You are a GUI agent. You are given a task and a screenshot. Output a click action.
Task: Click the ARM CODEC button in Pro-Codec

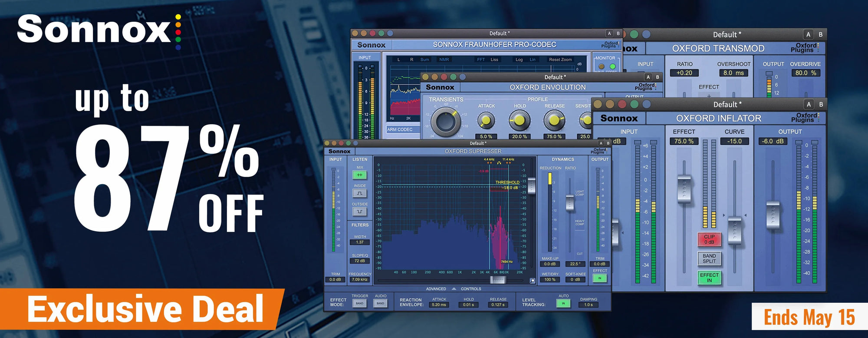click(x=402, y=129)
